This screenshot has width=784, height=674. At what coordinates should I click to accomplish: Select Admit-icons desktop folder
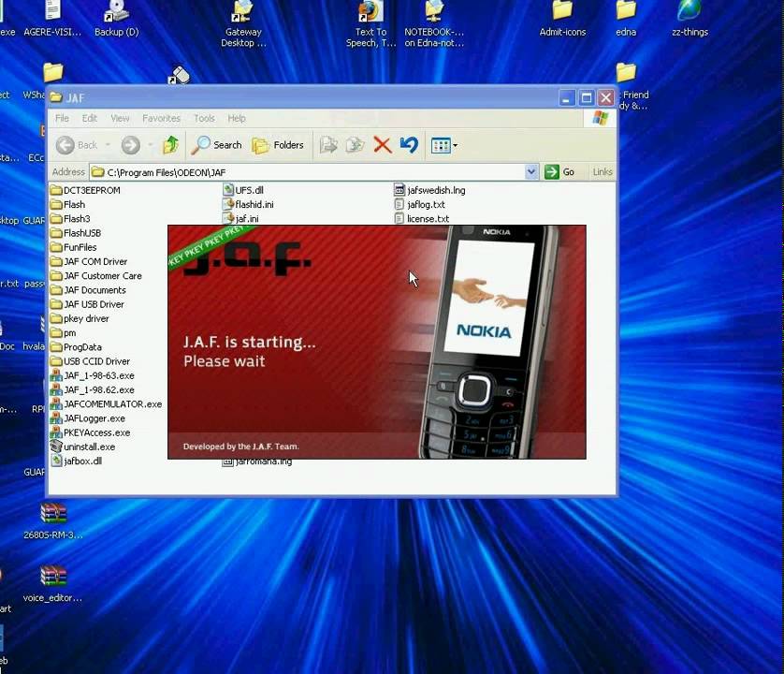[x=562, y=19]
